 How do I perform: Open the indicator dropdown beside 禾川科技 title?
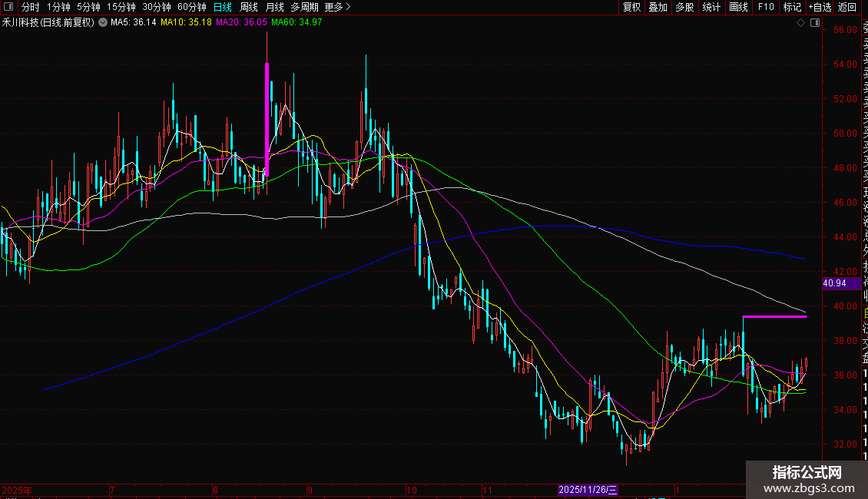pyautogui.click(x=103, y=22)
